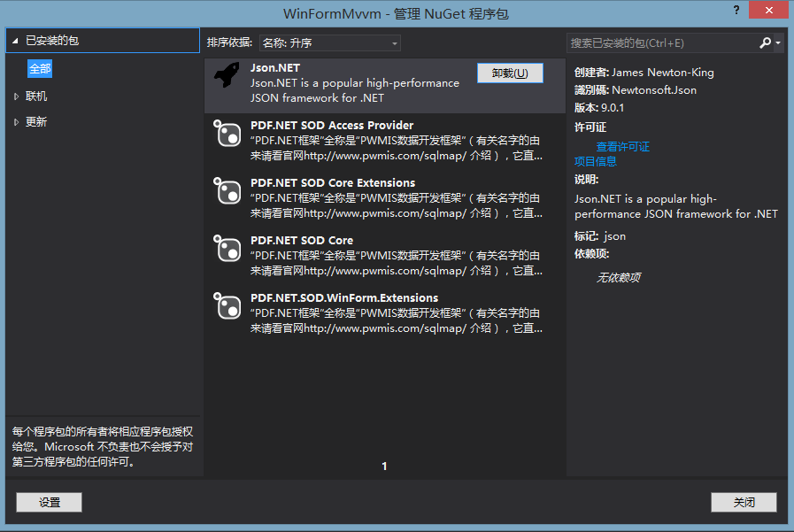Click the PDF.NET SOD Access Provider icon
This screenshot has width=794, height=532.
click(x=227, y=133)
